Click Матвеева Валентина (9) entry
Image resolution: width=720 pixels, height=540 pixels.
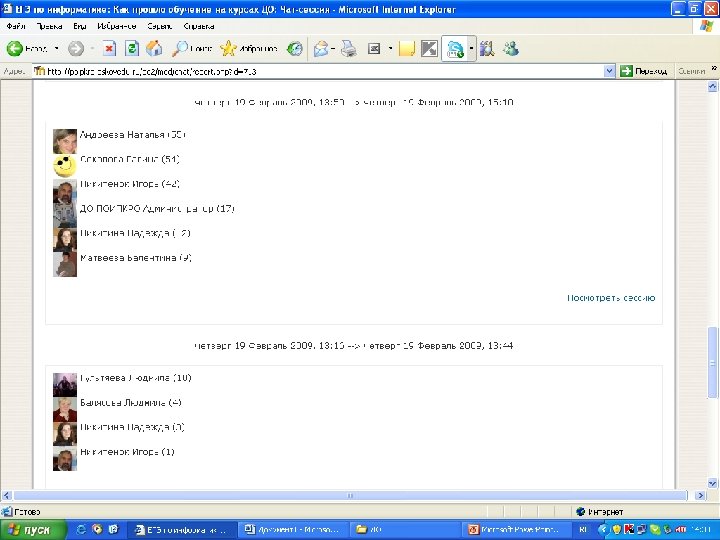point(135,258)
